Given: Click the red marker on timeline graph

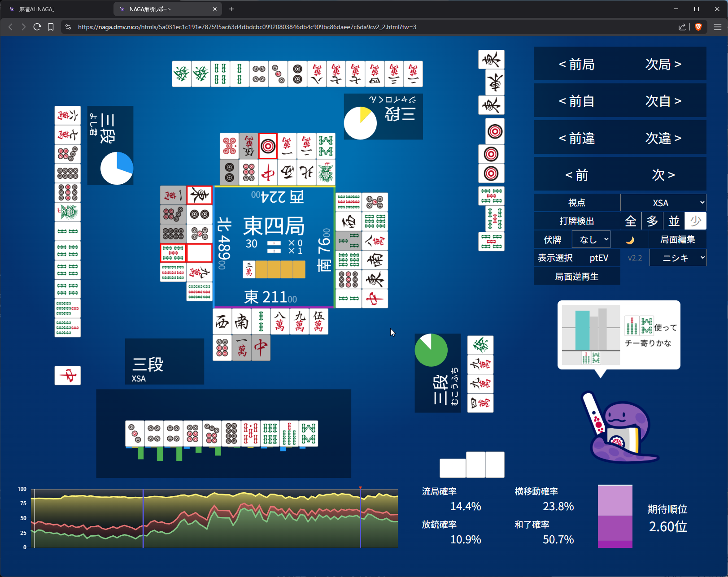Looking at the screenshot, I should pos(360,488).
